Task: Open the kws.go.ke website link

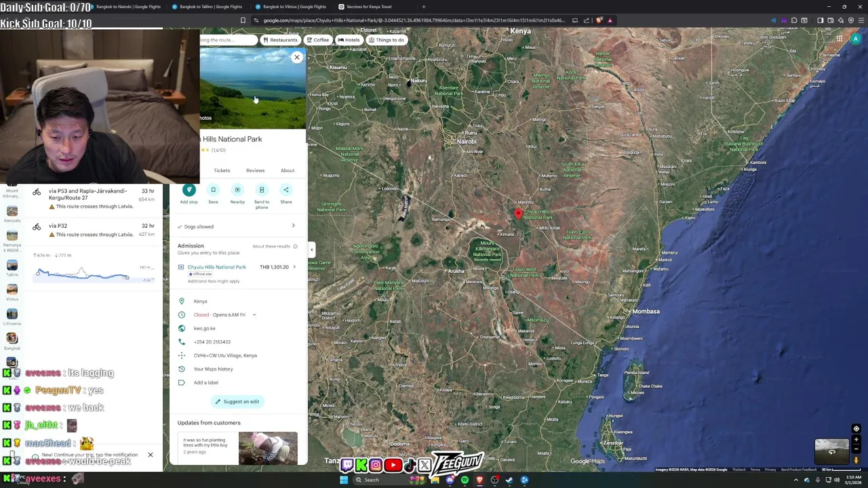Action: pos(204,328)
